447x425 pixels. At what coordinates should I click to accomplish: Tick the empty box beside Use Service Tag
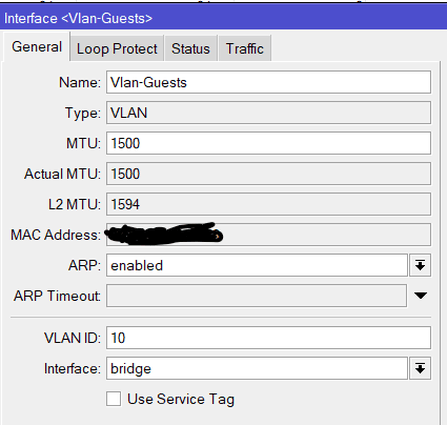coord(114,399)
